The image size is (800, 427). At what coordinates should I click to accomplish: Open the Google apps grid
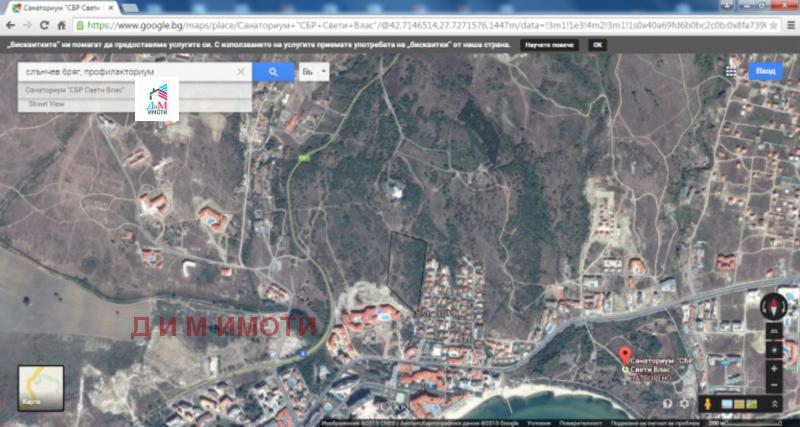click(730, 72)
